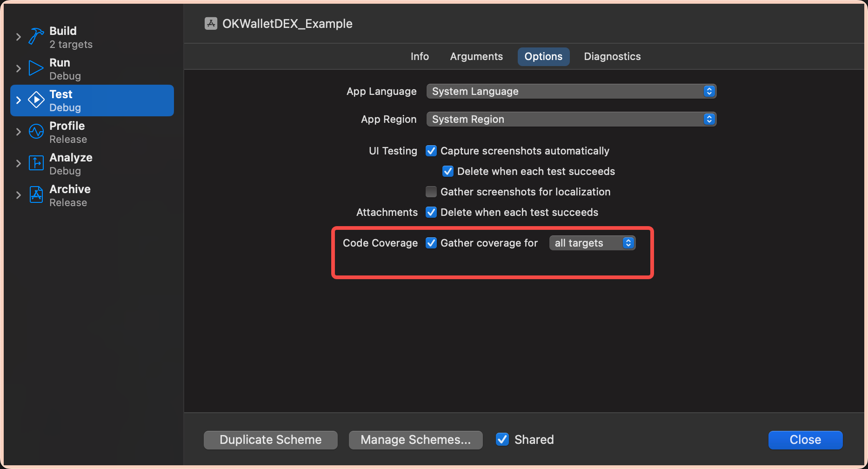Click the Attachments label
This screenshot has height=469, width=868.
pyautogui.click(x=387, y=212)
